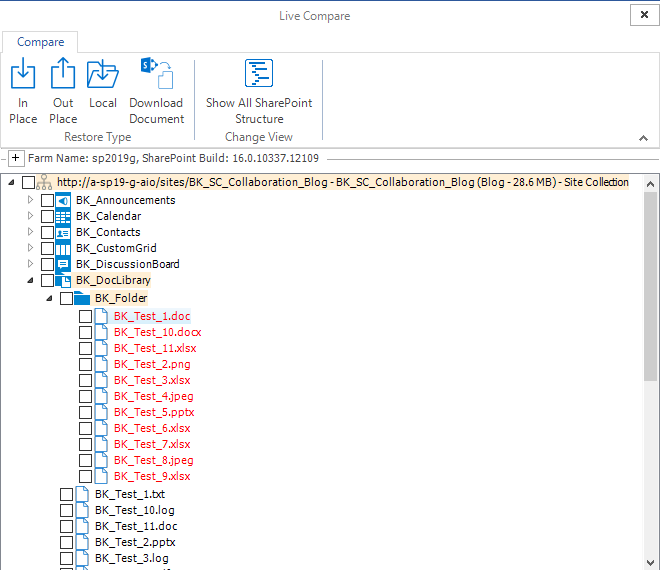Click the BK_Announcements megaphone icon
The height and width of the screenshot is (570, 660).
click(64, 200)
